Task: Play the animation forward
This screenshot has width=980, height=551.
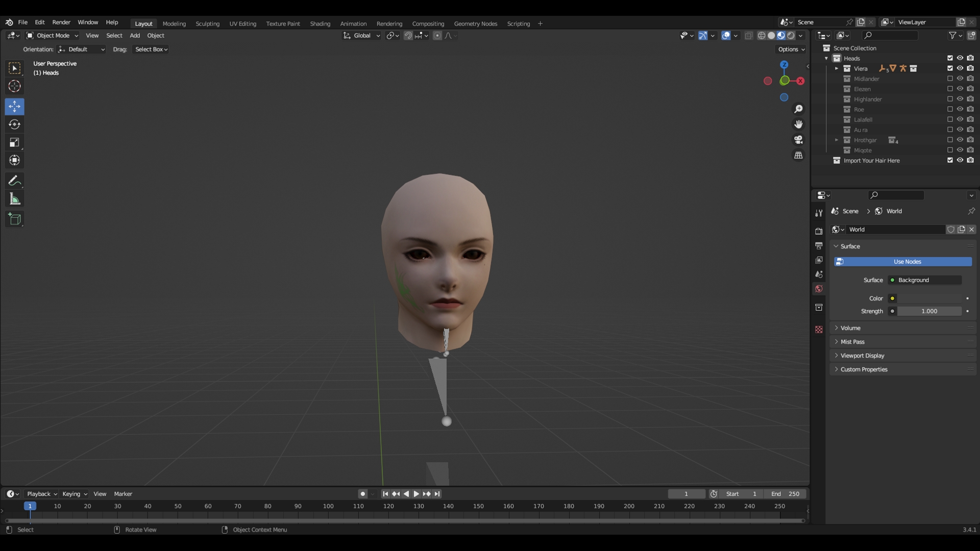Action: [416, 494]
